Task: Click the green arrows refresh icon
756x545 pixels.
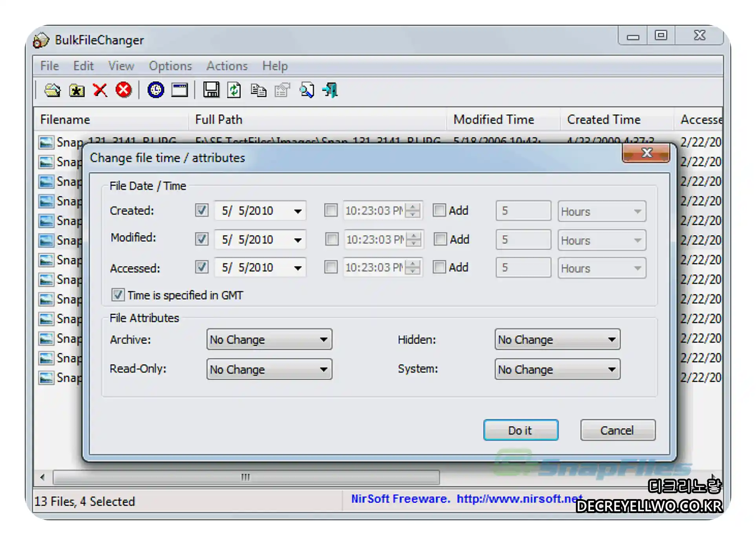Action: point(234,90)
